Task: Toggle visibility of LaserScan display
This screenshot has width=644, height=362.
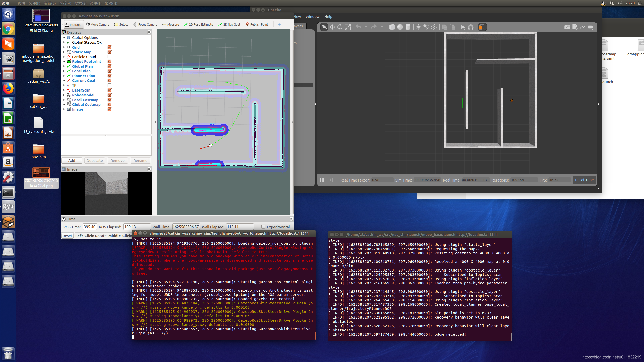Action: 109,90
